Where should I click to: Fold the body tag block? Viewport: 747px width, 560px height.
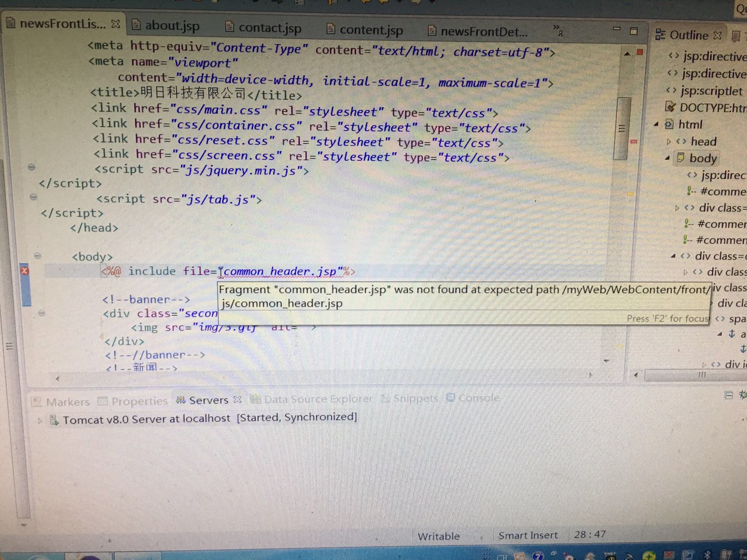pyautogui.click(x=37, y=255)
